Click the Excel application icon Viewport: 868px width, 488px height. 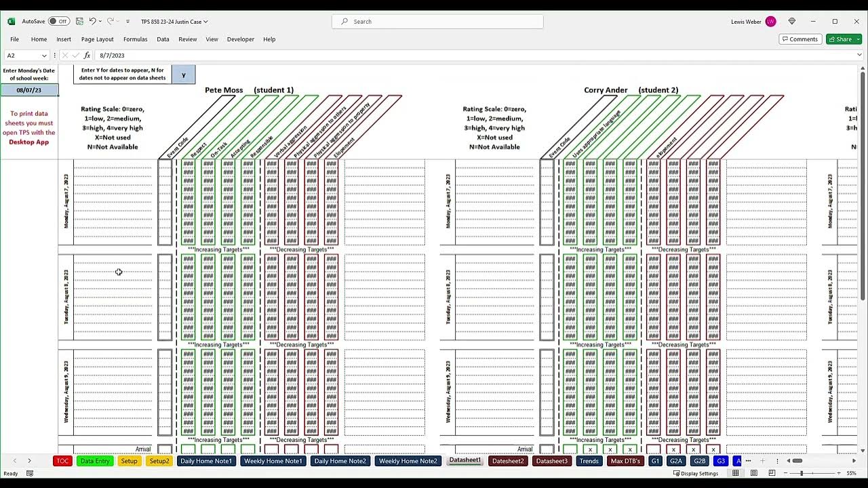11,22
